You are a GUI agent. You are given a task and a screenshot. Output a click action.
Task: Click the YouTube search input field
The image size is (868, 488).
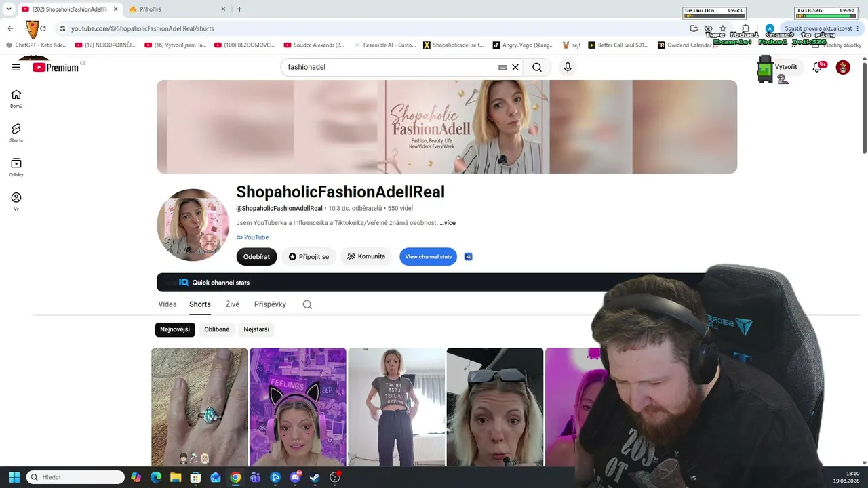click(390, 67)
